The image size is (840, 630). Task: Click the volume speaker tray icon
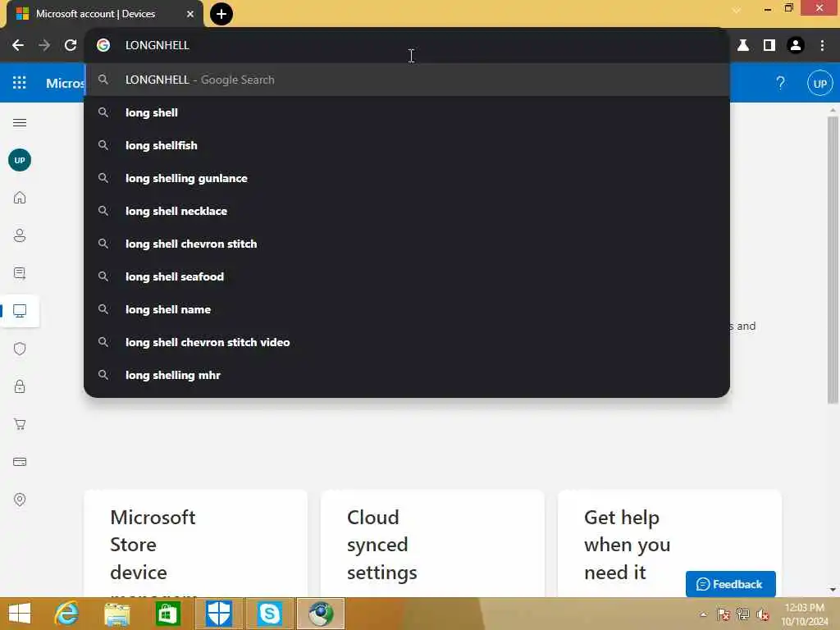click(x=763, y=614)
